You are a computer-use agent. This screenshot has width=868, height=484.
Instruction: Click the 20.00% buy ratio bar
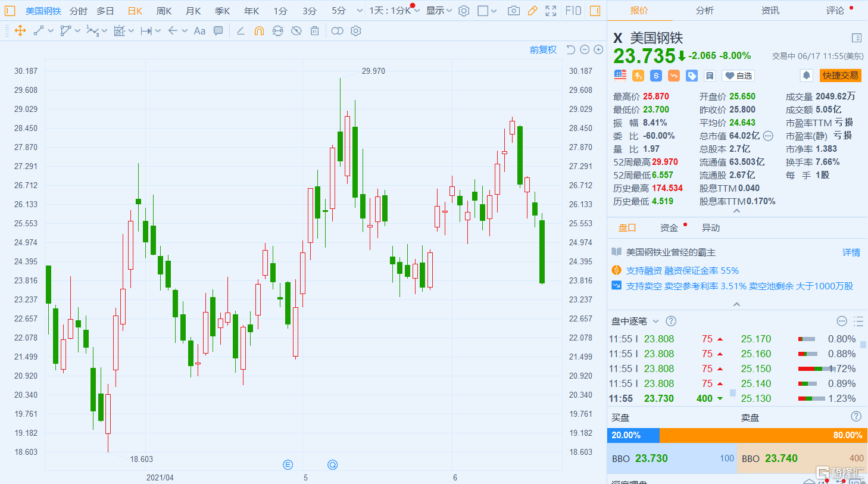point(633,435)
